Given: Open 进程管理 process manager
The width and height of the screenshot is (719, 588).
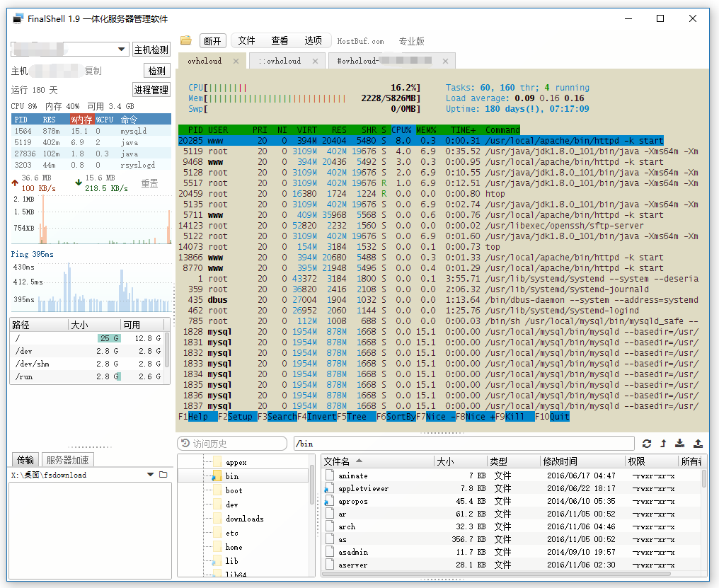Looking at the screenshot, I should pyautogui.click(x=151, y=90).
